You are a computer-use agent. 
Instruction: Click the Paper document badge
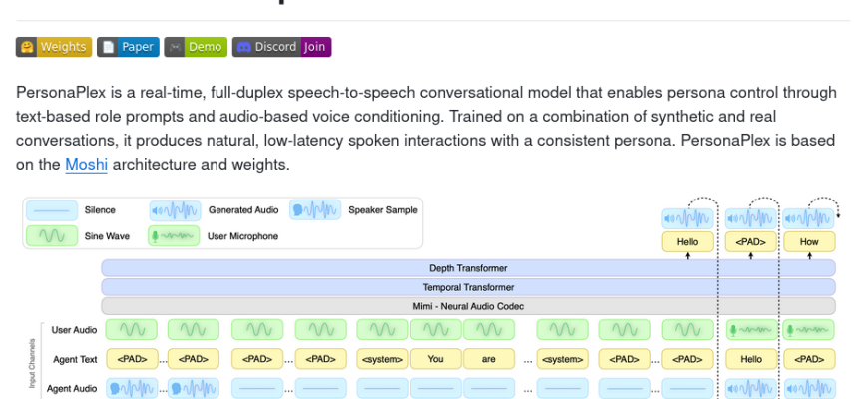pyautogui.click(x=126, y=47)
